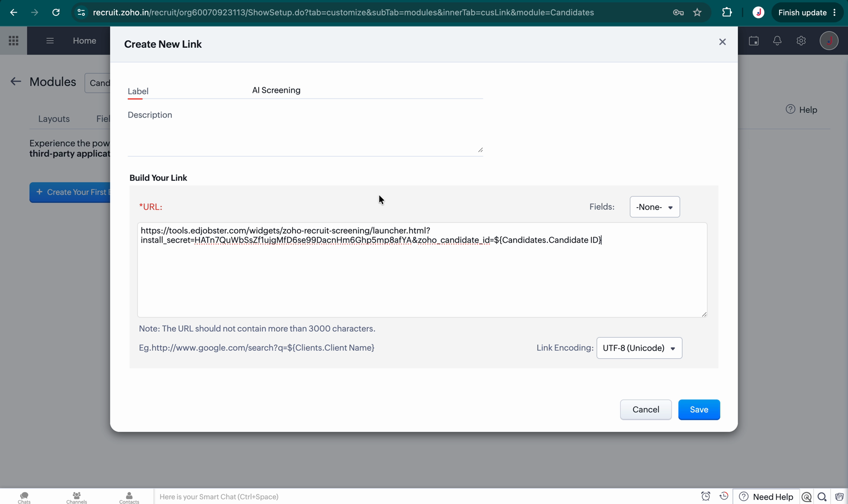Screen dimensions: 848x504
Task: Open the Help link
Action: 801,110
